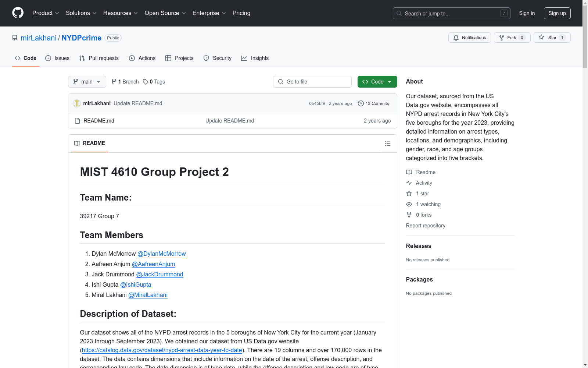This screenshot has width=588, height=368.
Task: View the 13 Commits history
Action: 373,103
